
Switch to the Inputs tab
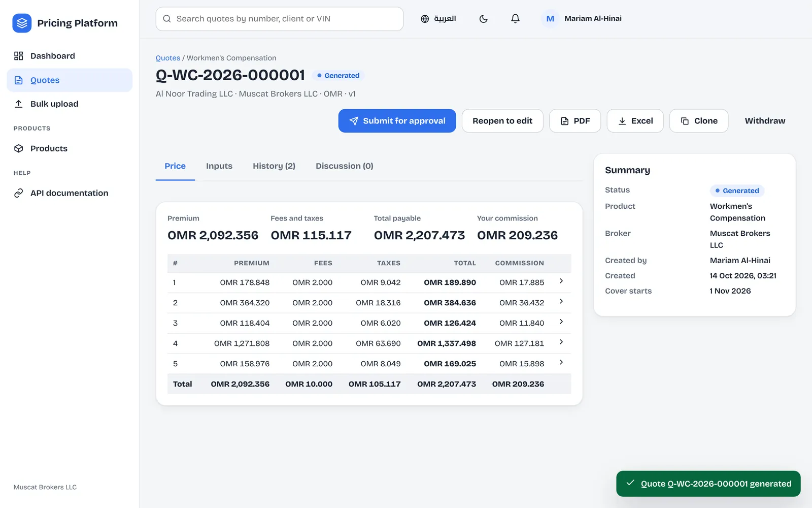[219, 166]
